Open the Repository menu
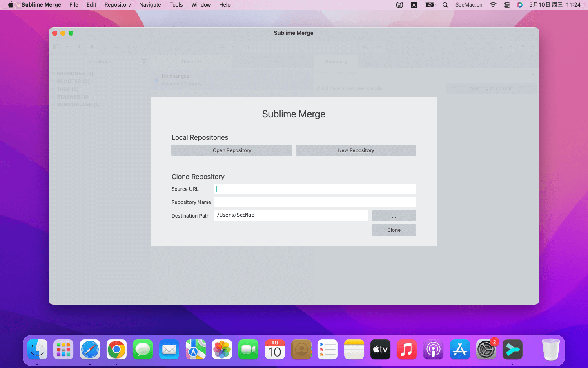This screenshot has width=588, height=368. [x=118, y=5]
